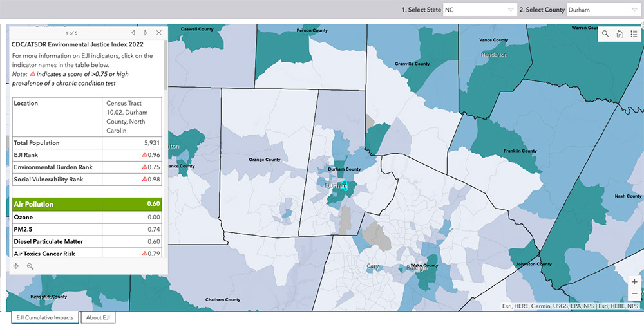Switch to EJI Cumulative Impacts tab
Image resolution: width=644 pixels, height=325 pixels.
point(45,317)
